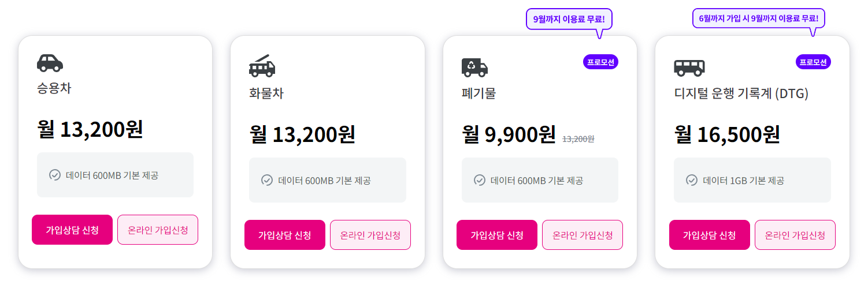Click the 6월까지 가입 시 무료 tooltip bubble
The image size is (868, 292).
tap(759, 18)
